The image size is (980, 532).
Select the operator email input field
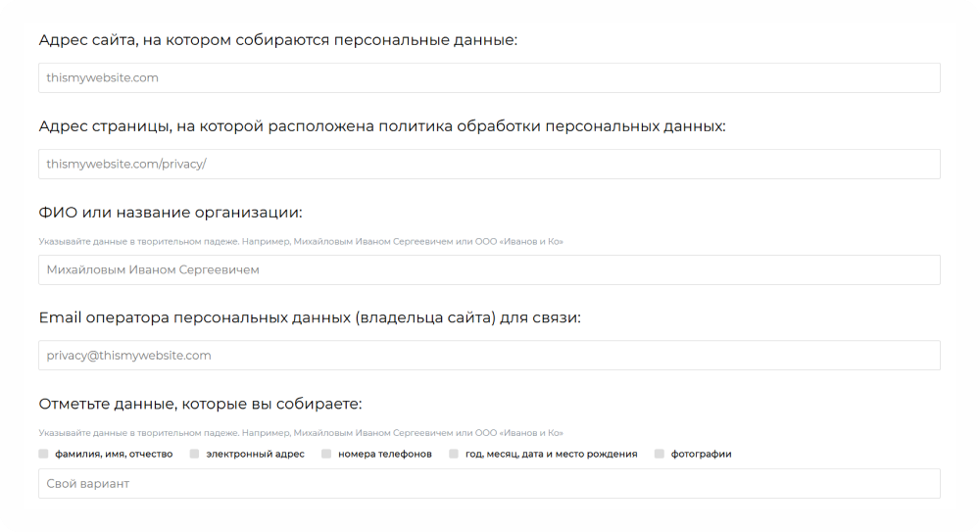point(489,356)
